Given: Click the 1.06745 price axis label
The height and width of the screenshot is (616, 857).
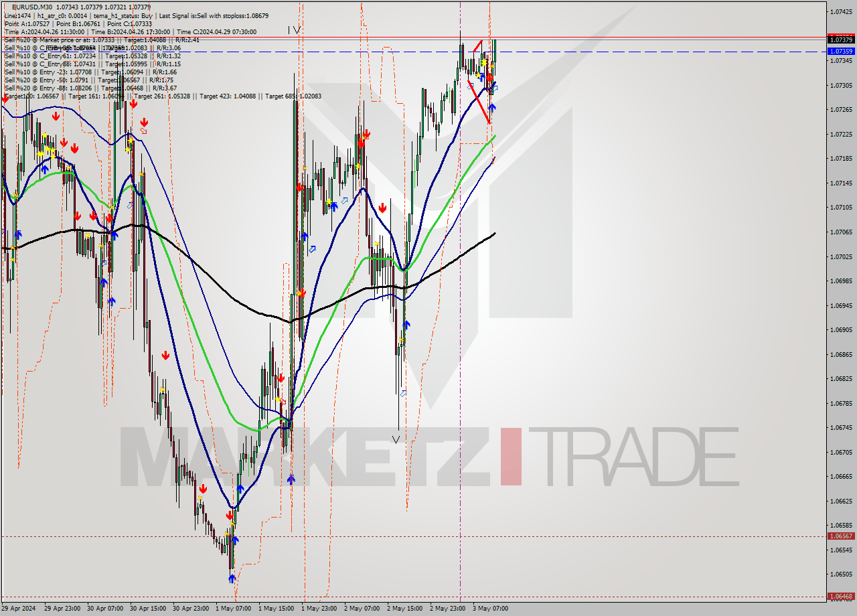Looking at the screenshot, I should 841,428.
